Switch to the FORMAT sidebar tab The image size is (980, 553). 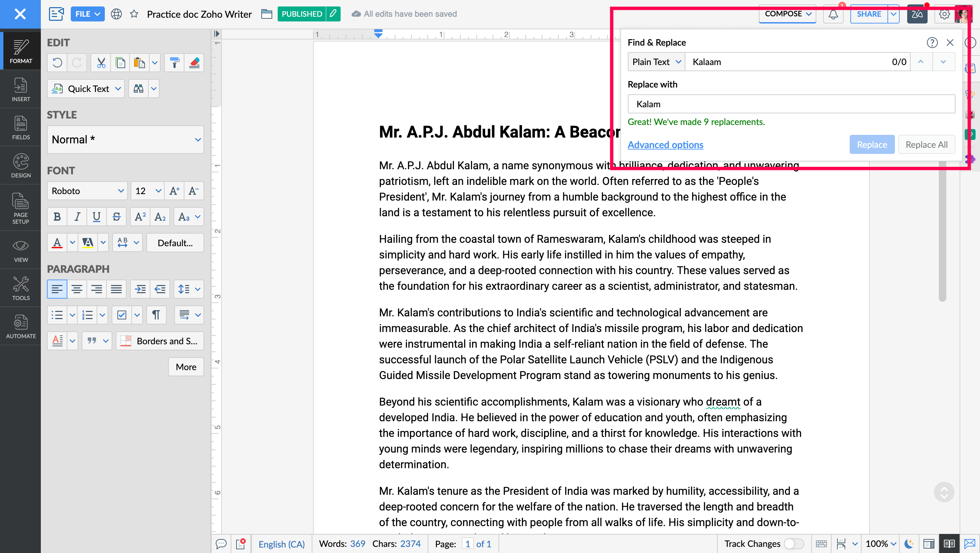21,51
